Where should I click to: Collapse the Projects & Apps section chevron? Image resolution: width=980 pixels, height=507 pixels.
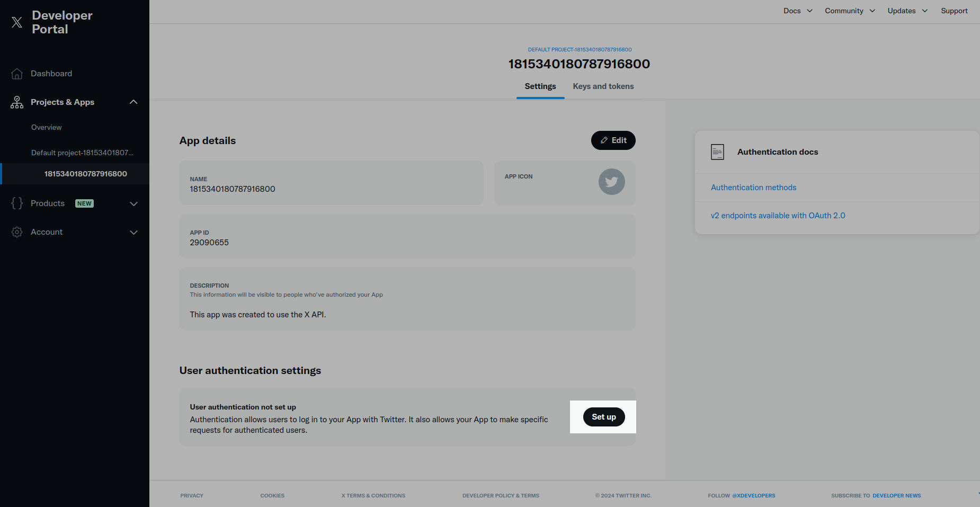pos(133,102)
